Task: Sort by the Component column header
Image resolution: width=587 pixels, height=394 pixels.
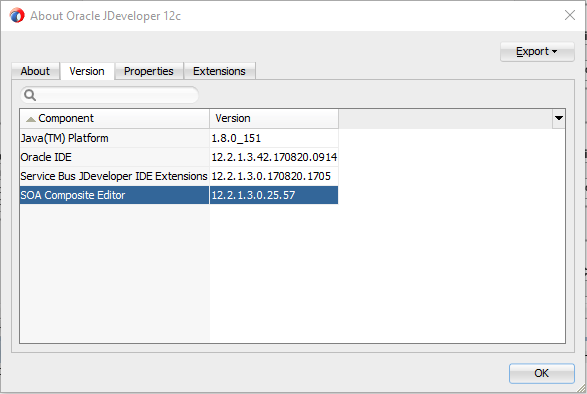Action: 115,118
